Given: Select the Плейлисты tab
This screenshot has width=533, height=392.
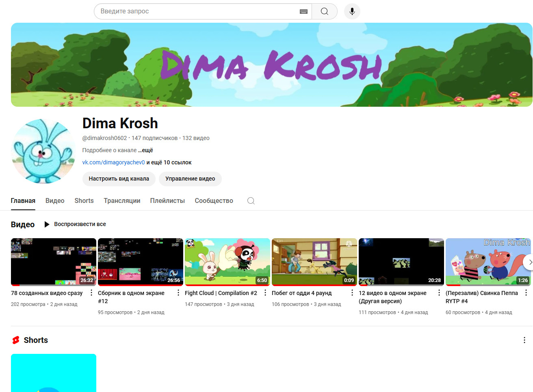Looking at the screenshot, I should (x=167, y=201).
